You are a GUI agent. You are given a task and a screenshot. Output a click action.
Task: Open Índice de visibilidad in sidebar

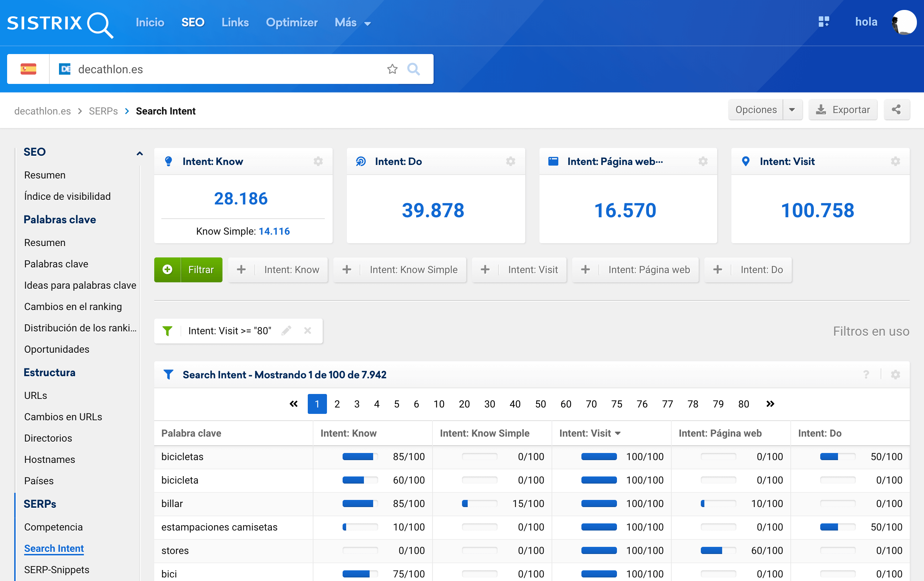[67, 196]
